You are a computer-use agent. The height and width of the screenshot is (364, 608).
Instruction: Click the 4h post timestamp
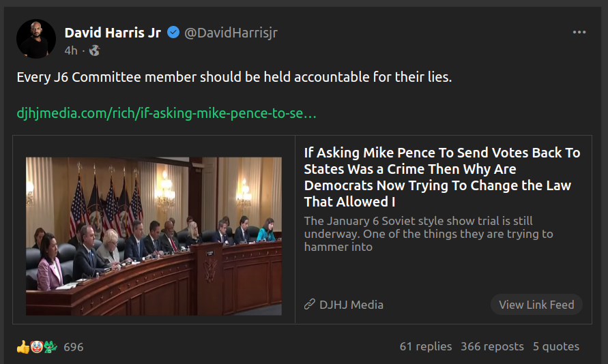pos(71,50)
